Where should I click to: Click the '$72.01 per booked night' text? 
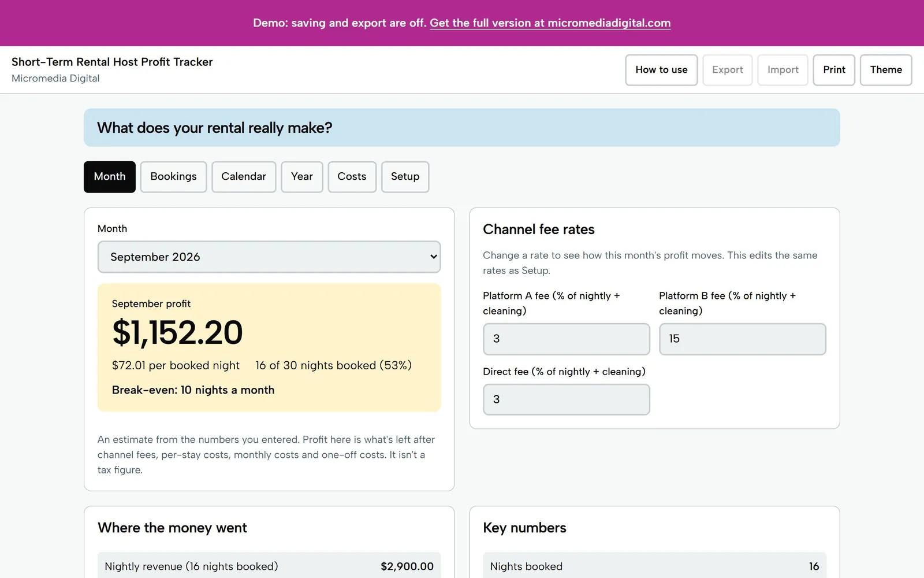coord(176,365)
